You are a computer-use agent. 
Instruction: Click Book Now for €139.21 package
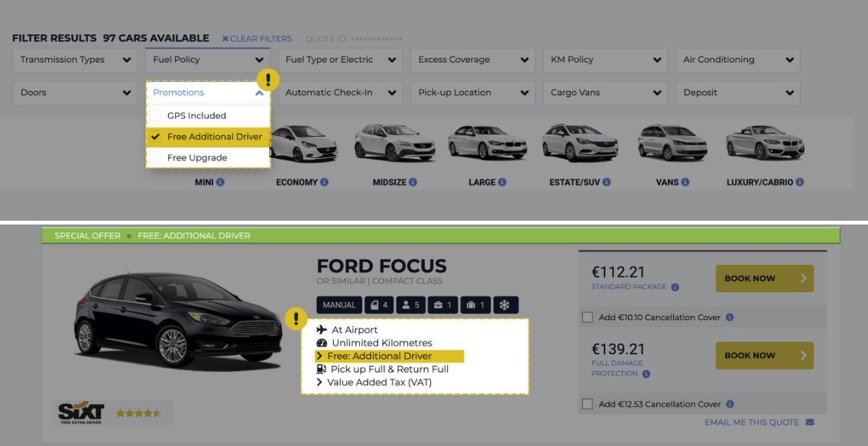[764, 356]
